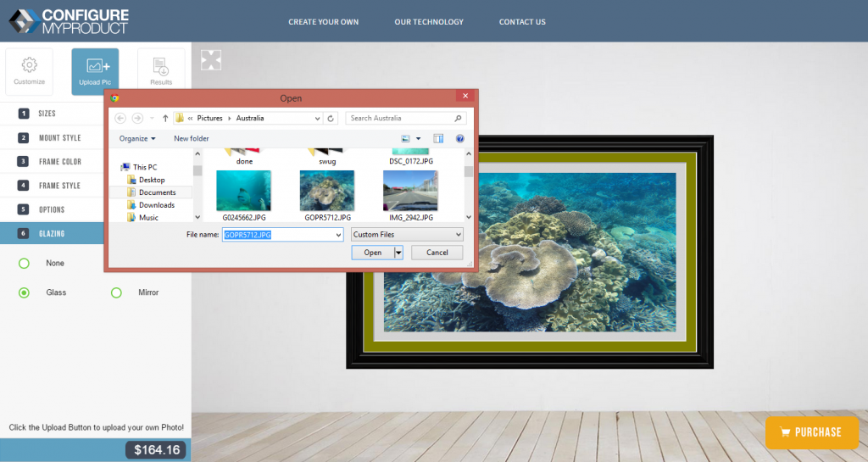Select the Desktop folder icon in tree
Viewport: 868px width, 462px height.
(x=131, y=180)
